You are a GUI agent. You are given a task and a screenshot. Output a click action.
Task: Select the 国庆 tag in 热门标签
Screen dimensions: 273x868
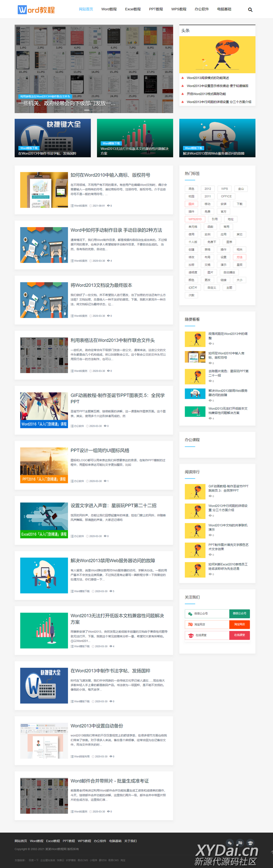191,204
